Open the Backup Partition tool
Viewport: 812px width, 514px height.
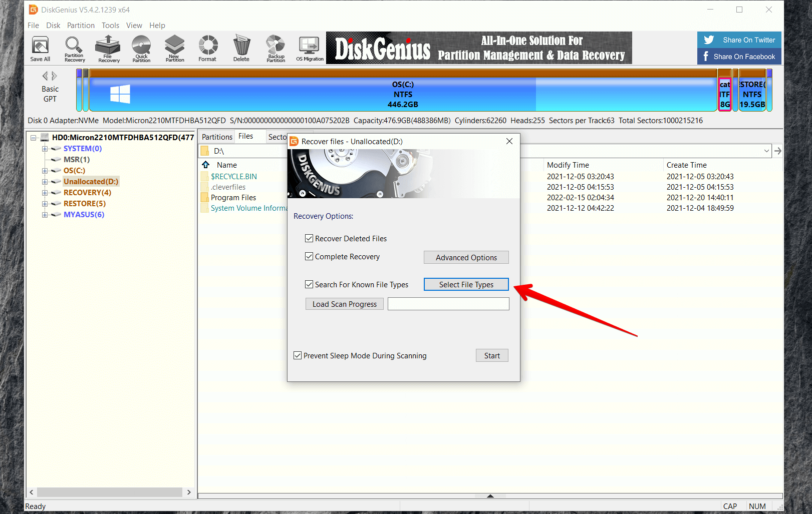pyautogui.click(x=276, y=49)
